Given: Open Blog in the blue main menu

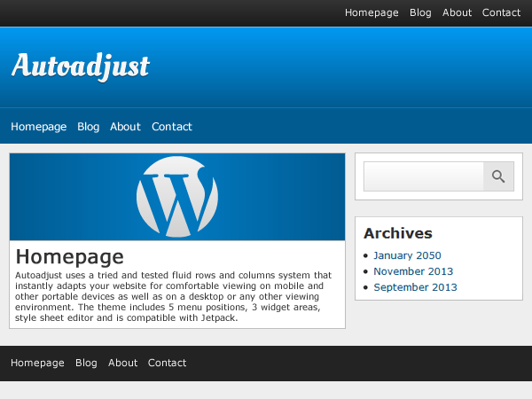Looking at the screenshot, I should coord(88,127).
